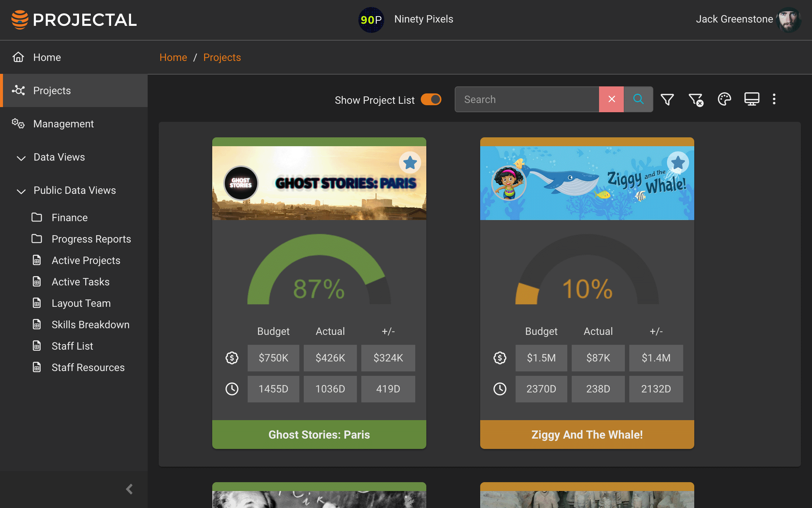Open the Active Projects data view
Viewport: 812px width, 508px height.
(x=86, y=260)
